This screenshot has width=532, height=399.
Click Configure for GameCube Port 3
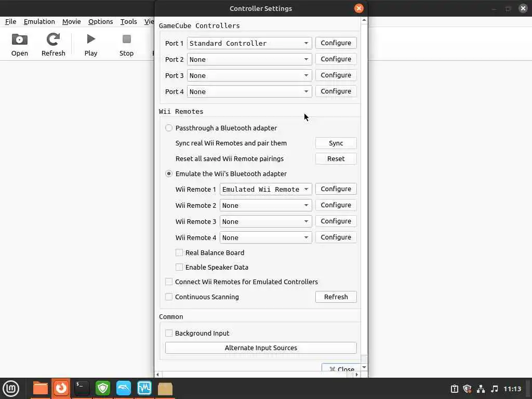(x=336, y=75)
